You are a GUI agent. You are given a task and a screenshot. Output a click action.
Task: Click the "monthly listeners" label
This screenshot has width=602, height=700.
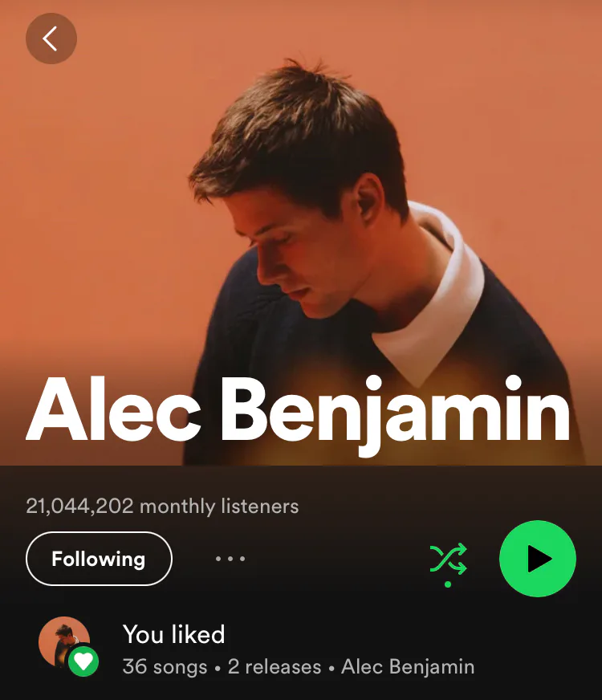pos(219,507)
